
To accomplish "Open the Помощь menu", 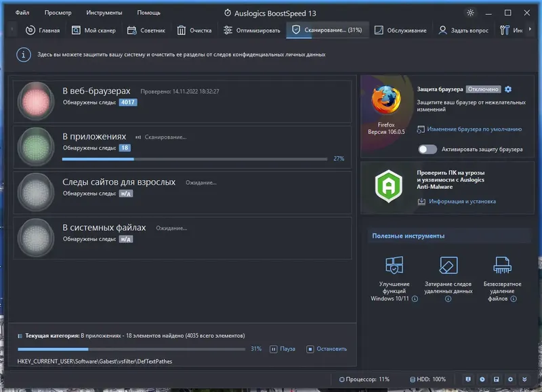I will click(x=148, y=13).
